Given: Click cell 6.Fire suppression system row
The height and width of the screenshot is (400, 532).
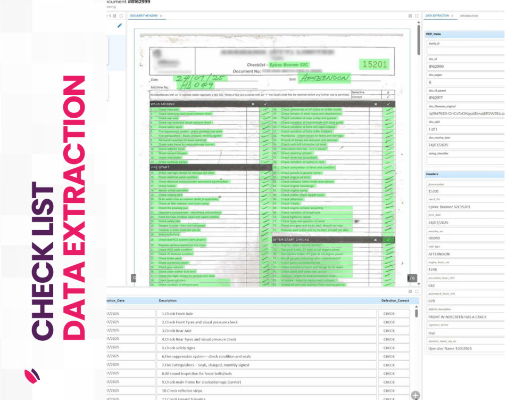Looking at the screenshot, I should [267, 356].
